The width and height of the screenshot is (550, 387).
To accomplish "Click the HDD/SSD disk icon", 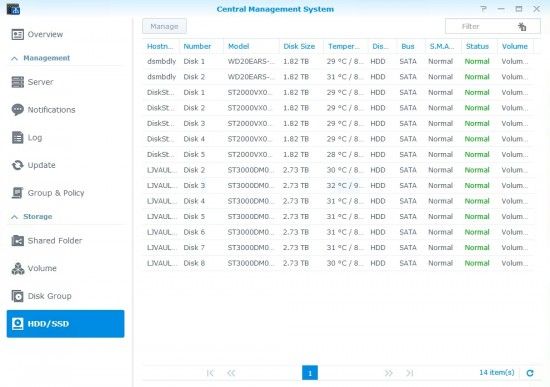I will pos(18,324).
